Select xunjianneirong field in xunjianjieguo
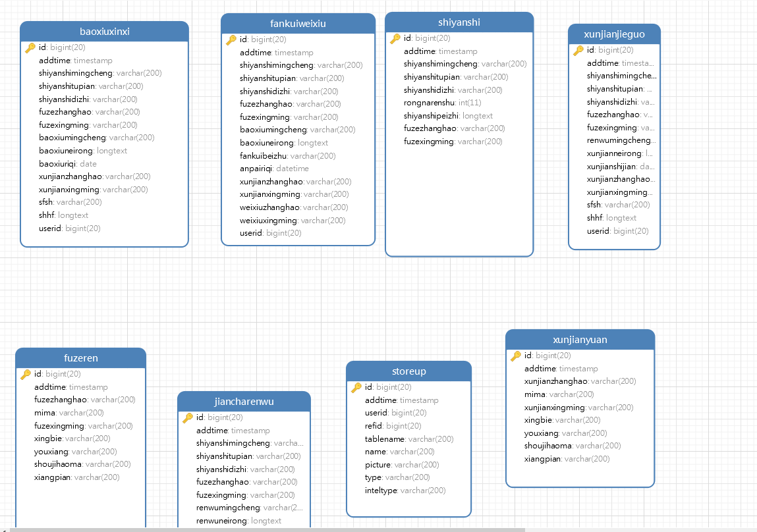Screen dimensions: 757x532 pos(620,153)
